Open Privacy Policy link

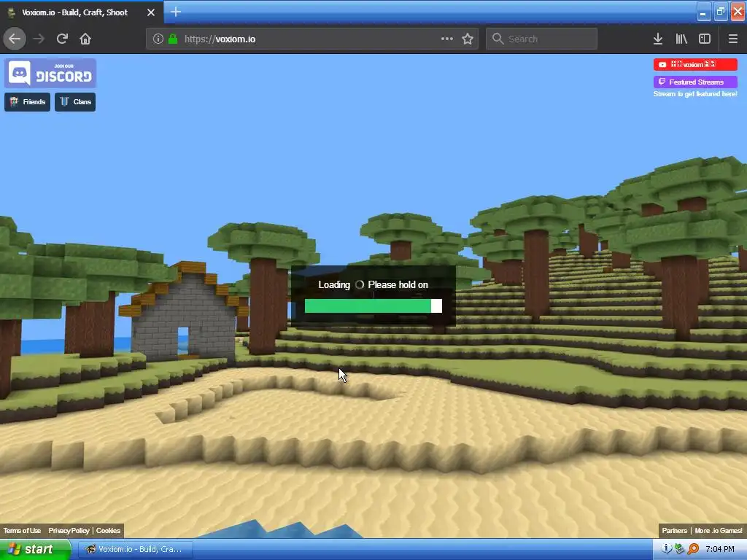(x=69, y=531)
